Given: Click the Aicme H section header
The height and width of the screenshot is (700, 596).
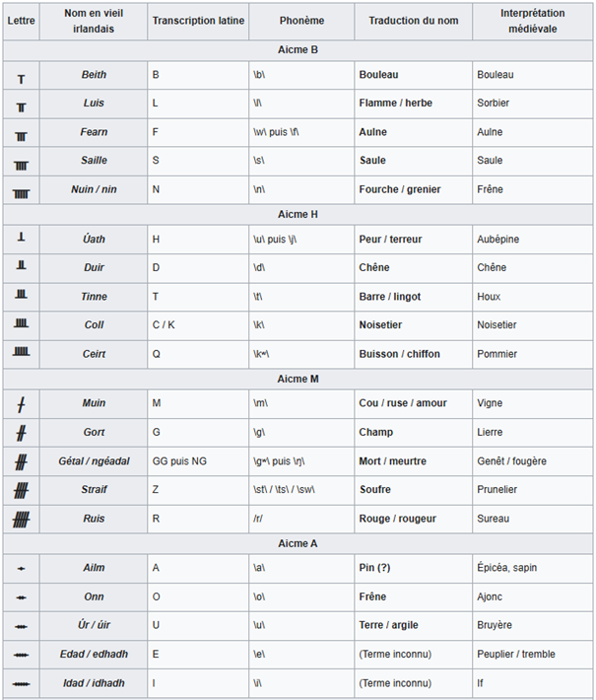Looking at the screenshot, I should tap(298, 214).
